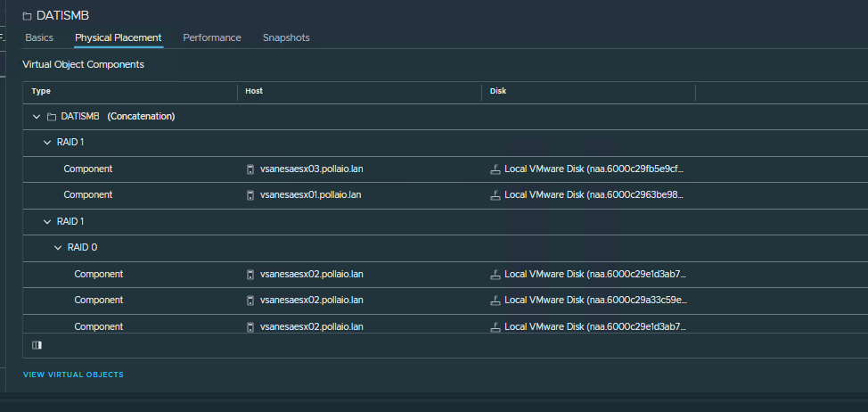868x412 pixels.
Task: Collapse the RAID 0 group
Action: [x=58, y=248]
